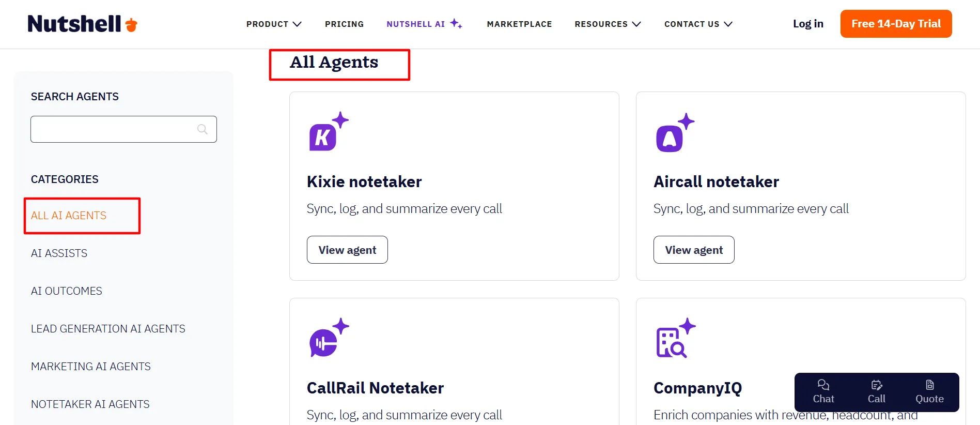Open the Chat widget
The image size is (980, 425).
[823, 392]
